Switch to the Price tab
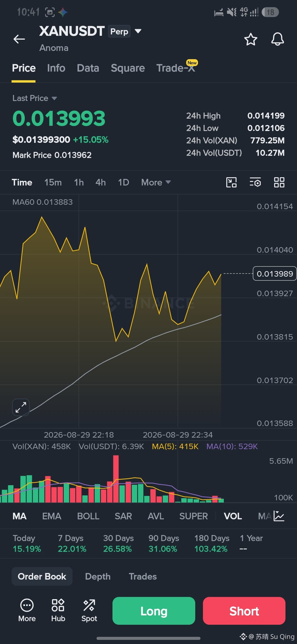The width and height of the screenshot is (297, 644). tap(24, 68)
